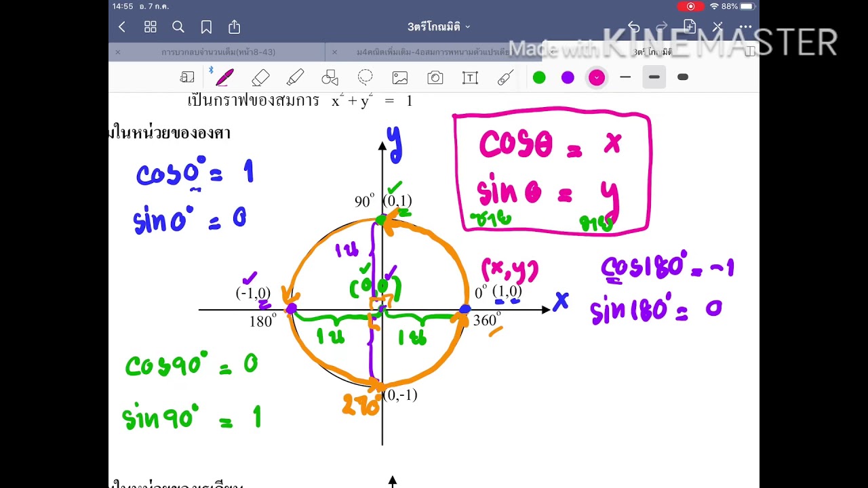
Task: Select the Image insert tool
Action: (x=400, y=77)
